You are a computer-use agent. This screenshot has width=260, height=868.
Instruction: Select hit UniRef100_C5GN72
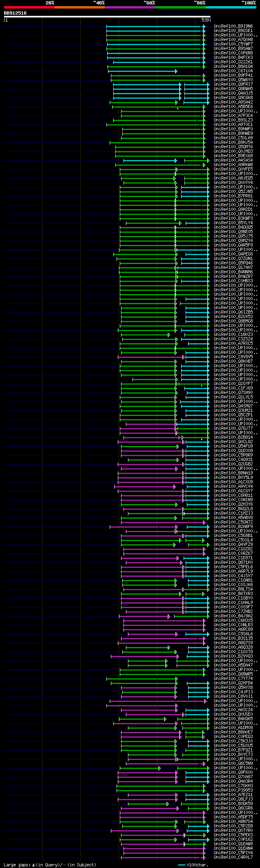tap(233, 522)
